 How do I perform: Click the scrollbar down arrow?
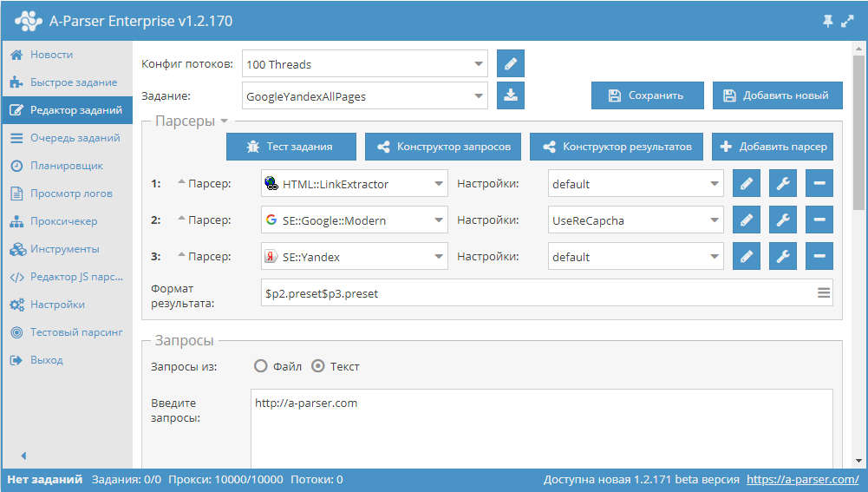pyautogui.click(x=858, y=461)
